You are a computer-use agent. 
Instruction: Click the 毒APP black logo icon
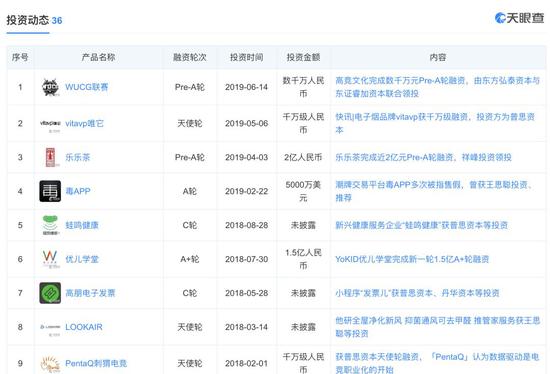[50, 191]
